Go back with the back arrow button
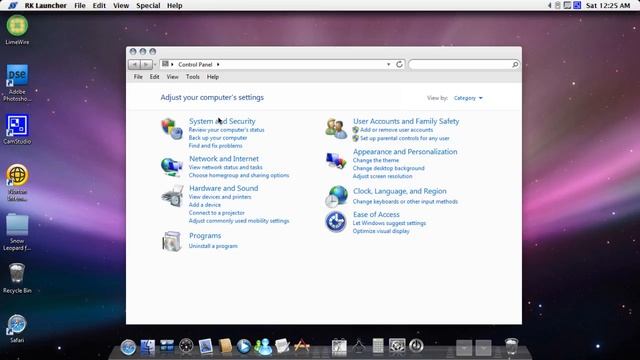 point(134,64)
